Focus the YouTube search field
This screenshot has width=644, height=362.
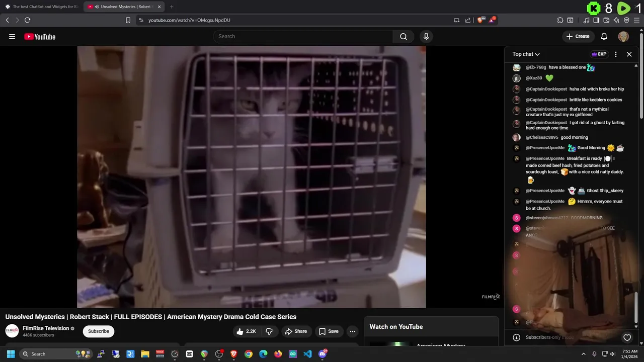pyautogui.click(x=303, y=36)
